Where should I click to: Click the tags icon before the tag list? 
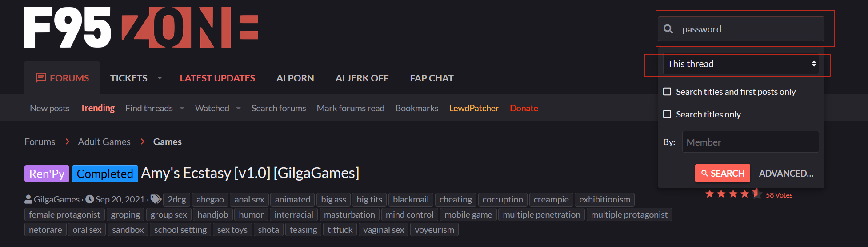point(156,199)
